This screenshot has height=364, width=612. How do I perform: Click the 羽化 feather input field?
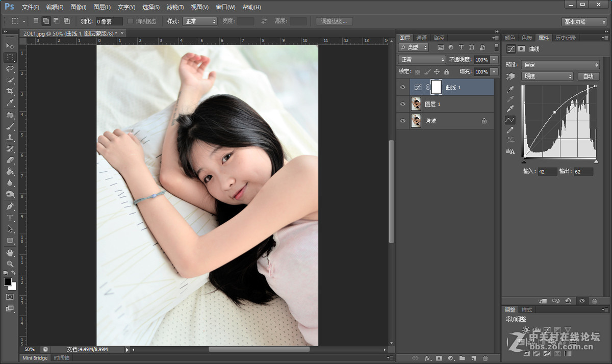pyautogui.click(x=109, y=21)
